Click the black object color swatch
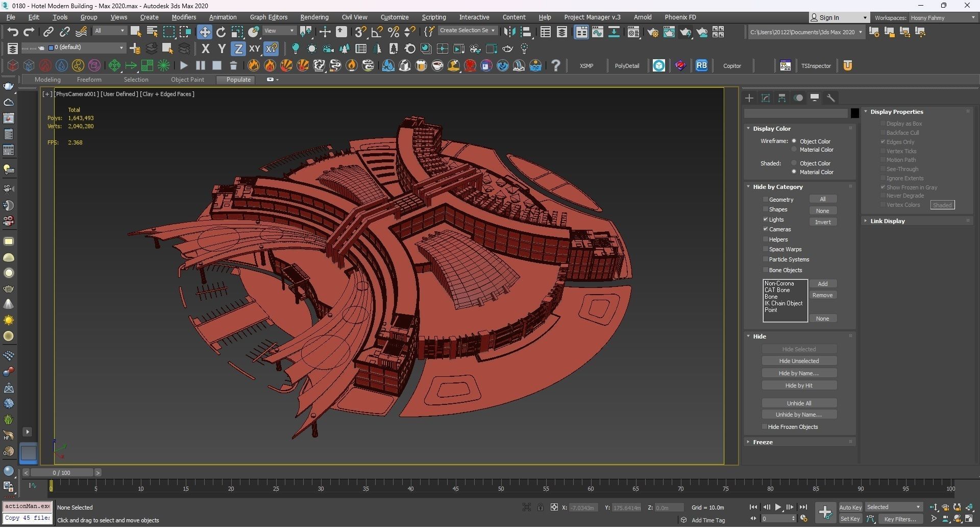Image resolution: width=980 pixels, height=531 pixels. click(855, 113)
